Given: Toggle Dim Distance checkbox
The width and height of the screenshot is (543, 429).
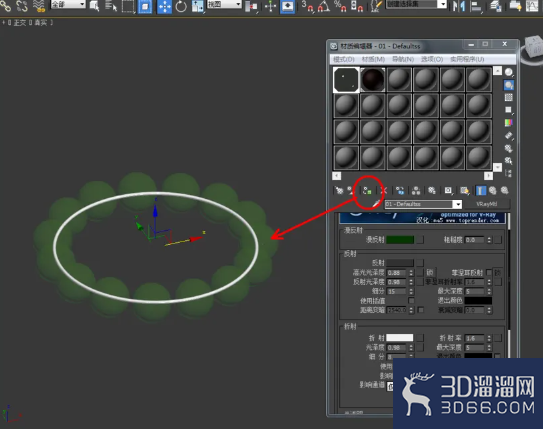Looking at the screenshot, I should tap(421, 310).
